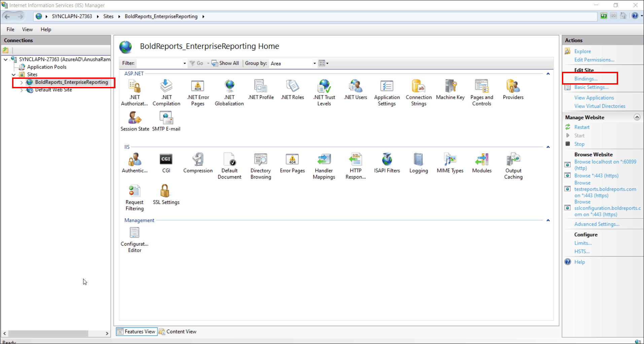Open the .NET Users icon

pyautogui.click(x=356, y=90)
